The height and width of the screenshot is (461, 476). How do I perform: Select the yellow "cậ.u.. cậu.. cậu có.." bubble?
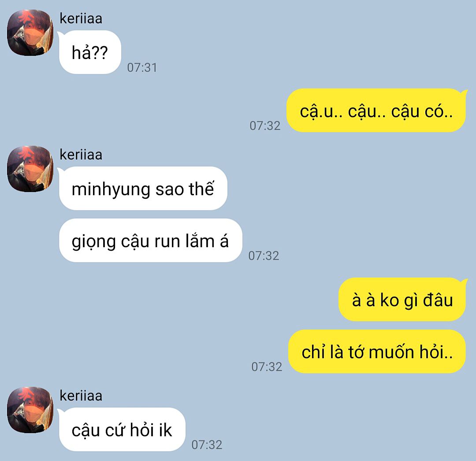pyautogui.click(x=376, y=111)
